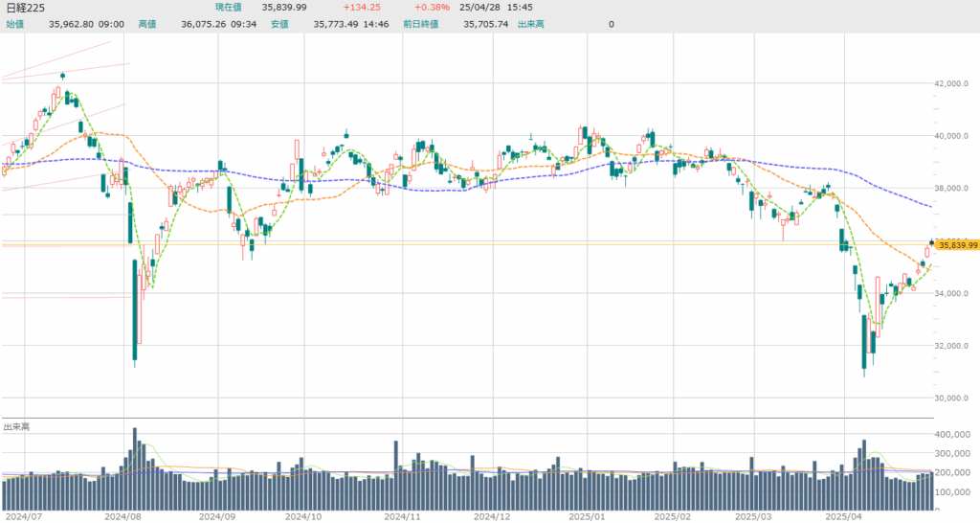980x523 pixels.
Task: Click the tall volume bar near 2024/11
Action: pyautogui.click(x=395, y=475)
